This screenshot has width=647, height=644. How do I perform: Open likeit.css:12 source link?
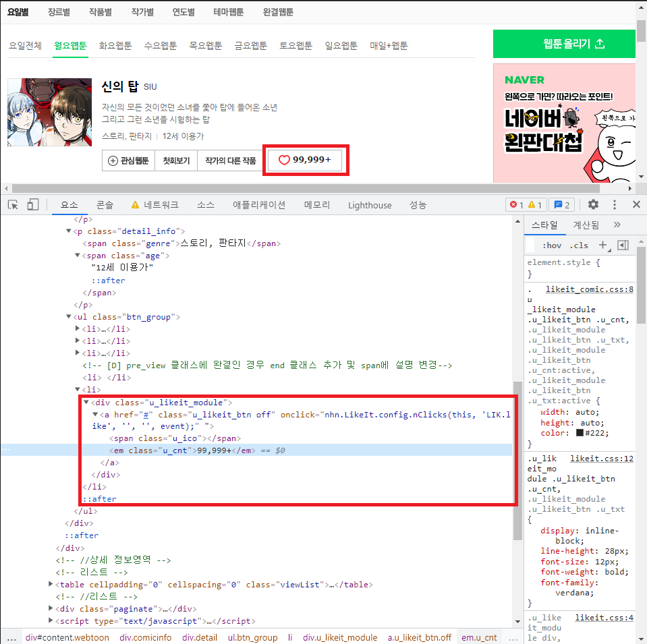coord(602,459)
